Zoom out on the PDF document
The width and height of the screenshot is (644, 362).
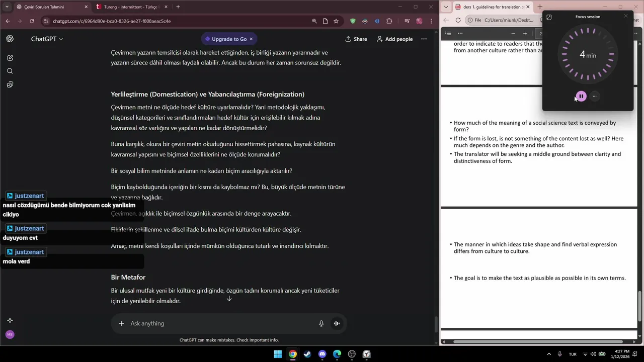[513, 33]
